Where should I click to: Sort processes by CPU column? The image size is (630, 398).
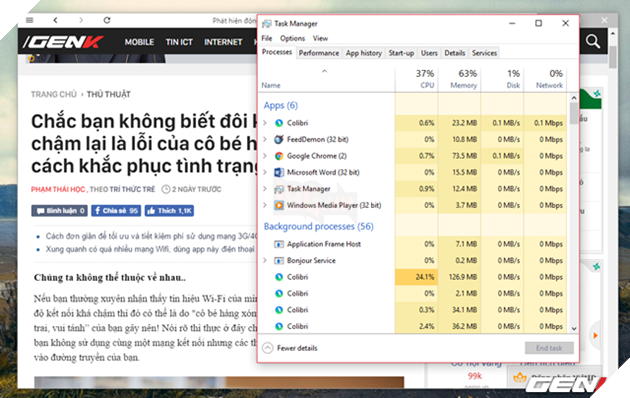point(417,79)
